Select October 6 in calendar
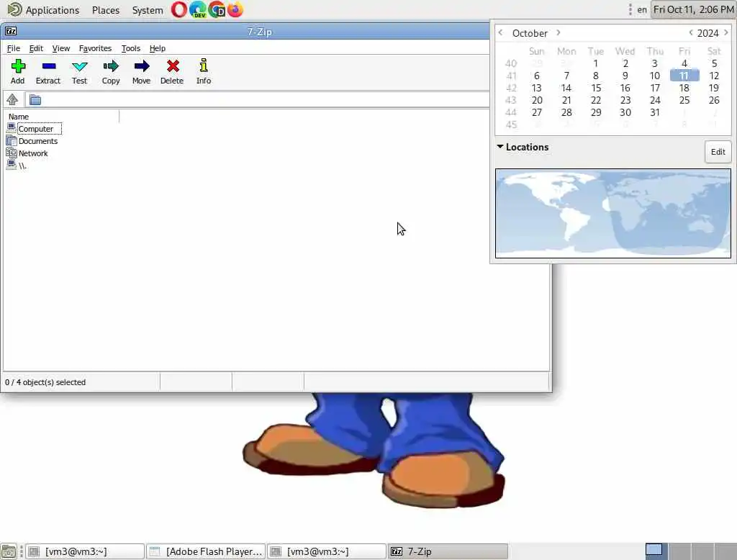 tap(537, 76)
